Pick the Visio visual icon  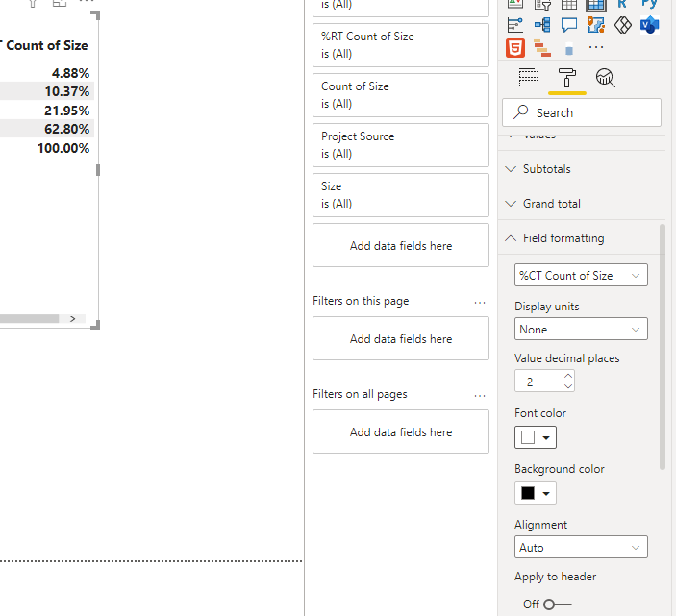(649, 25)
